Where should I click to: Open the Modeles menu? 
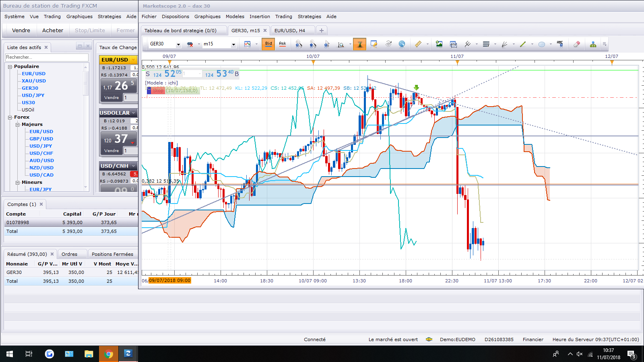pyautogui.click(x=235, y=16)
